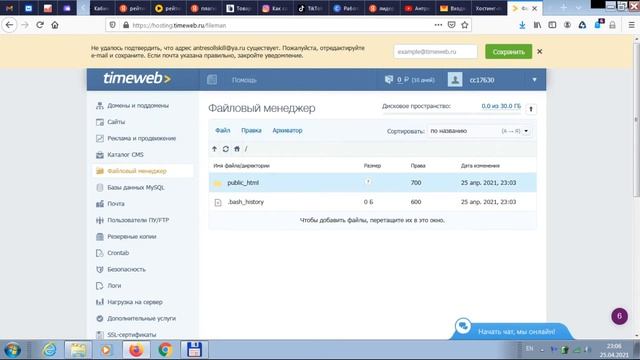Open Реклама и продвижение section
The image size is (640, 360).
click(142, 138)
